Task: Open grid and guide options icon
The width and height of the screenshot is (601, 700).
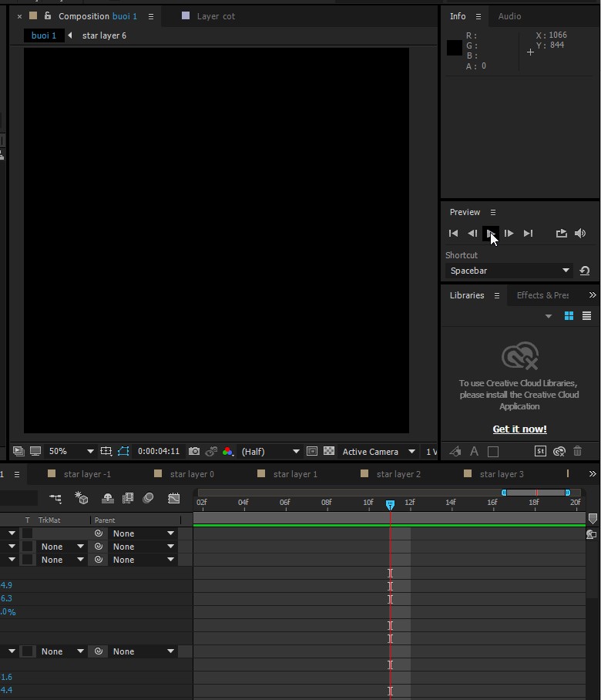Action: tap(106, 451)
